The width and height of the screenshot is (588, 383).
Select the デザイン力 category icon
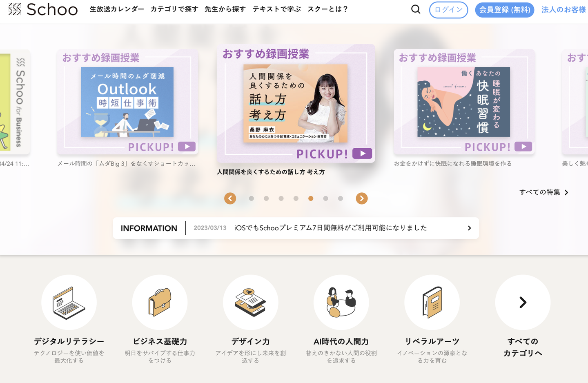250,302
